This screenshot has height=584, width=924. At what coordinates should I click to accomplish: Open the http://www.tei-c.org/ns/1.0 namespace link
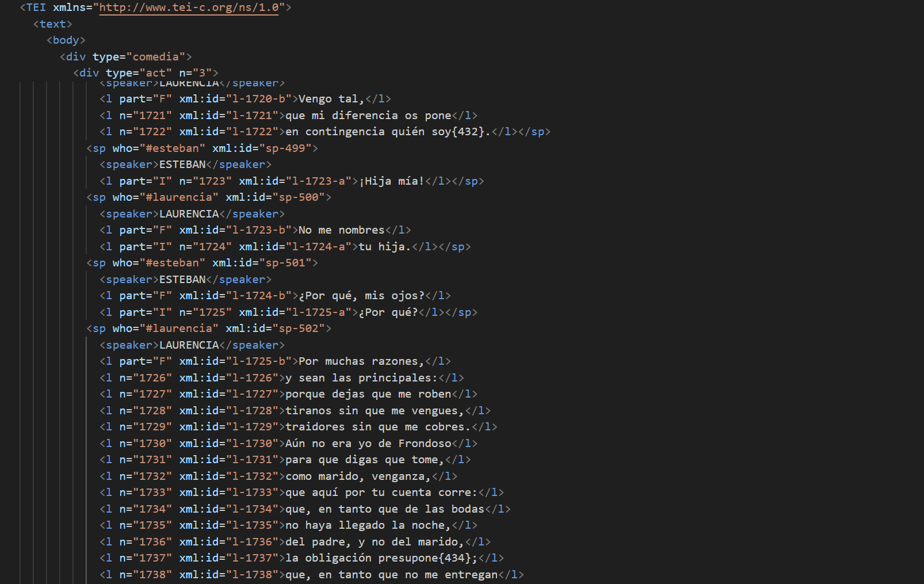(189, 7)
